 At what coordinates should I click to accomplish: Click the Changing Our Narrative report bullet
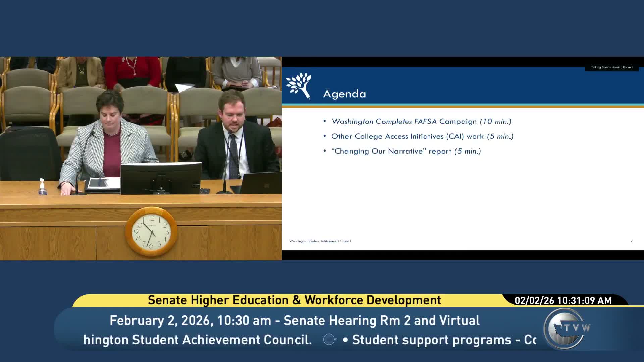point(406,151)
